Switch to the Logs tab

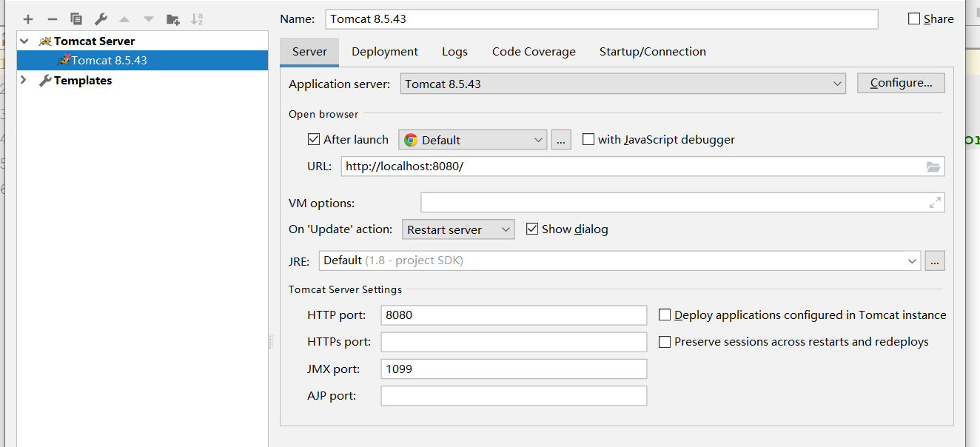[x=454, y=52]
